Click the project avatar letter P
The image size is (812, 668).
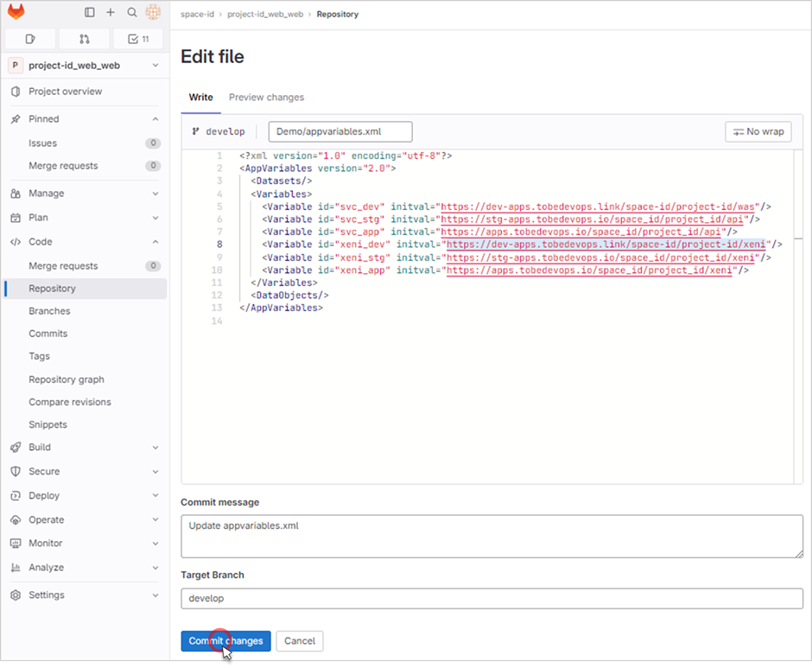[x=15, y=66]
